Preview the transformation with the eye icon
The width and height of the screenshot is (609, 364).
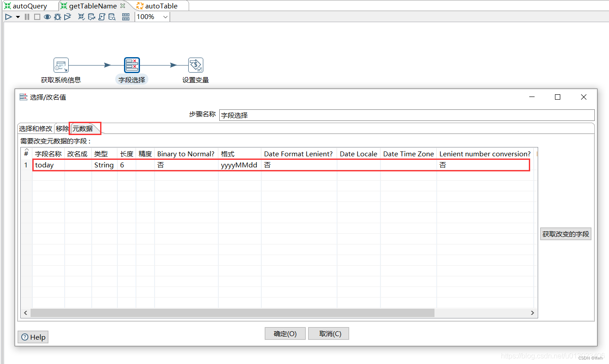point(47,17)
